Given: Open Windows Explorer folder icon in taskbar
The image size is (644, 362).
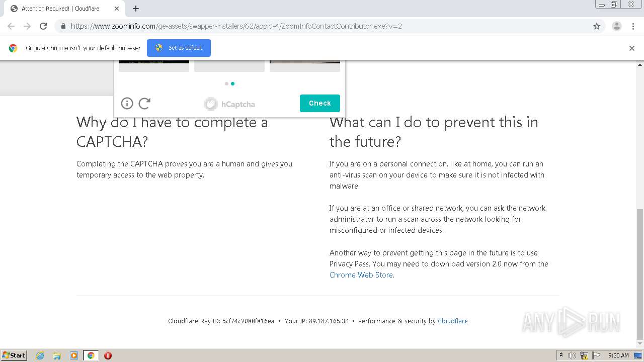Looking at the screenshot, I should pos(57,355).
